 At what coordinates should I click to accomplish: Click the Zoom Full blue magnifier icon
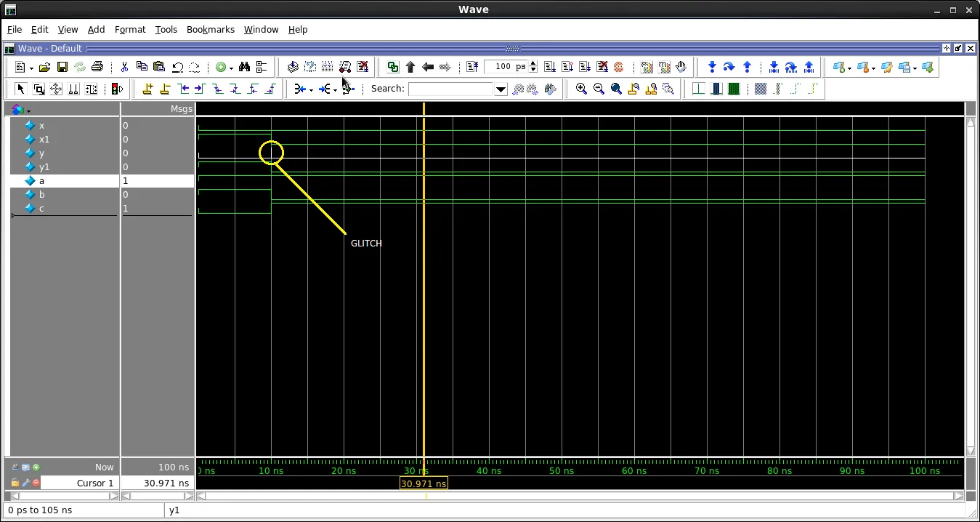pyautogui.click(x=616, y=89)
